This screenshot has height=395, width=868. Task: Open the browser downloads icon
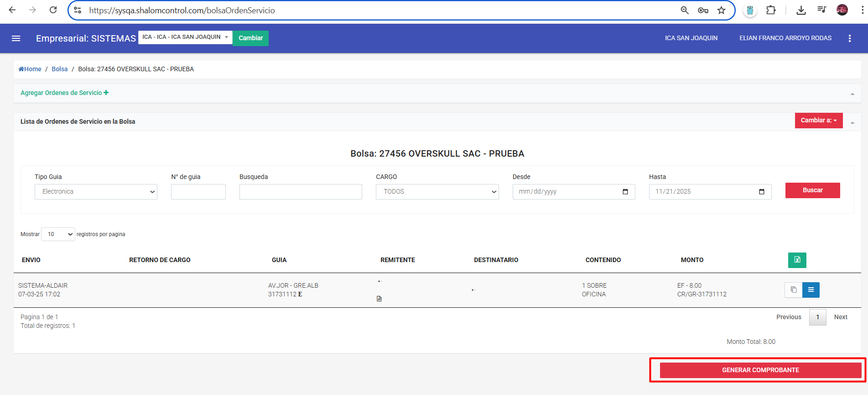click(800, 10)
